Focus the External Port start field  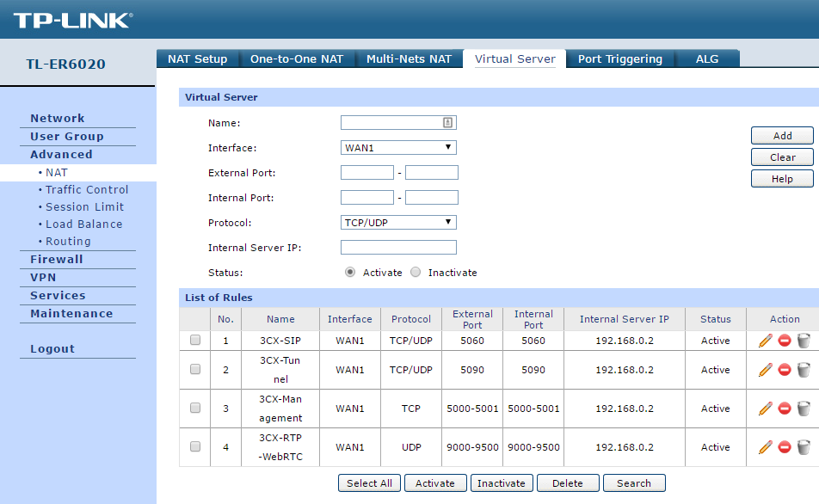(x=367, y=172)
